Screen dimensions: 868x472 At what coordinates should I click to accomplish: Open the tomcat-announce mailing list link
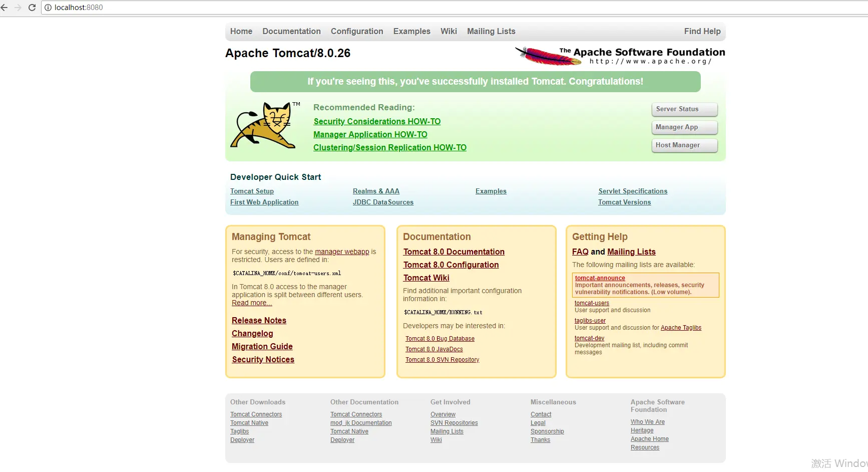click(600, 278)
